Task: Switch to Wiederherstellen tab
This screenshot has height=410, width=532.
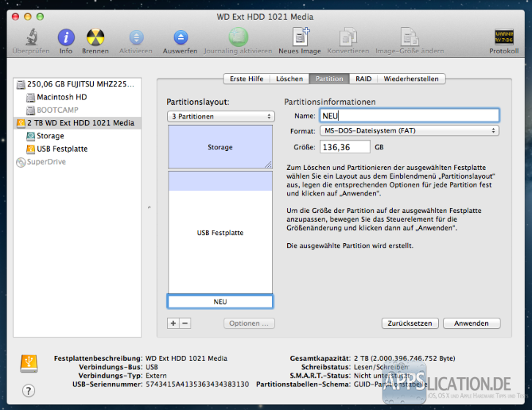Action: 411,78
